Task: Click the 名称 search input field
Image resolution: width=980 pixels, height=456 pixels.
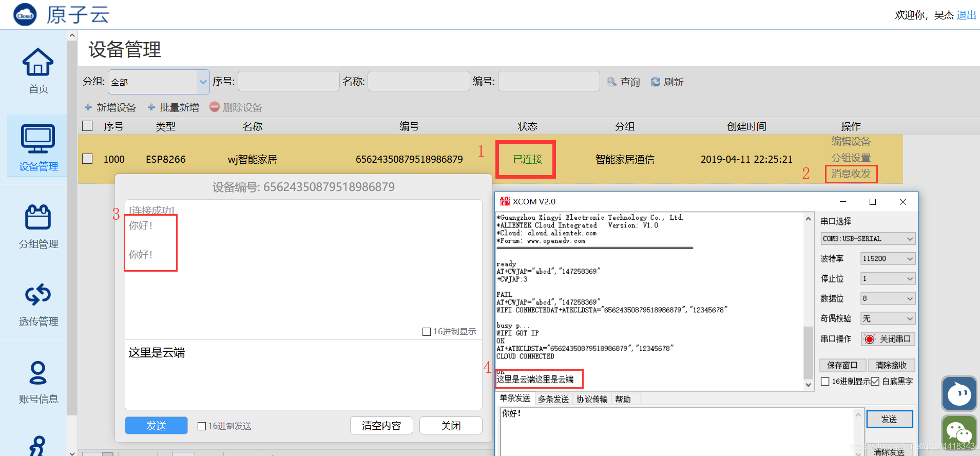Action: pyautogui.click(x=419, y=82)
